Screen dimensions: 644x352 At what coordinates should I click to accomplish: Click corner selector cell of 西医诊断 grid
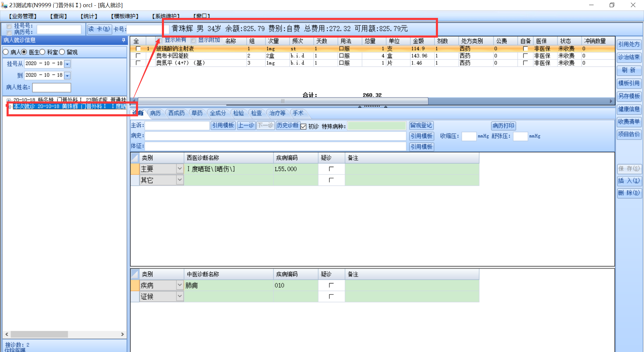(135, 158)
